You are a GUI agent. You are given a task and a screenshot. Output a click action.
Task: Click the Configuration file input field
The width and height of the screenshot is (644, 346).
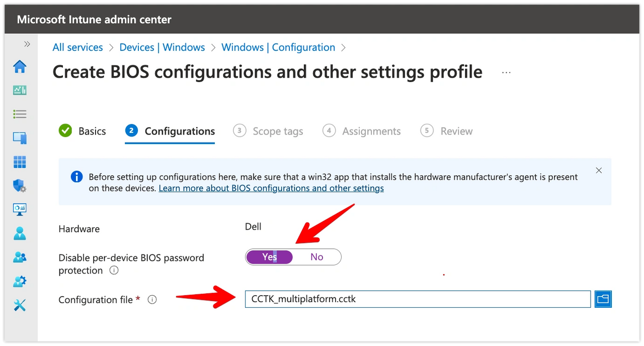pos(417,299)
